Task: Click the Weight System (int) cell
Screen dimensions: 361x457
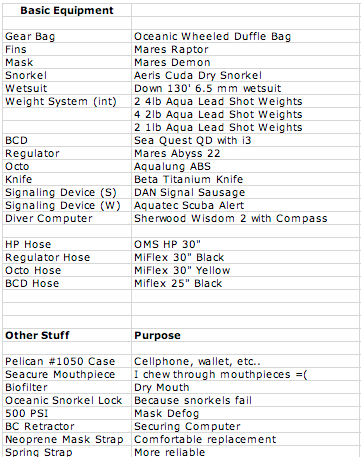Action: pyautogui.click(x=67, y=101)
